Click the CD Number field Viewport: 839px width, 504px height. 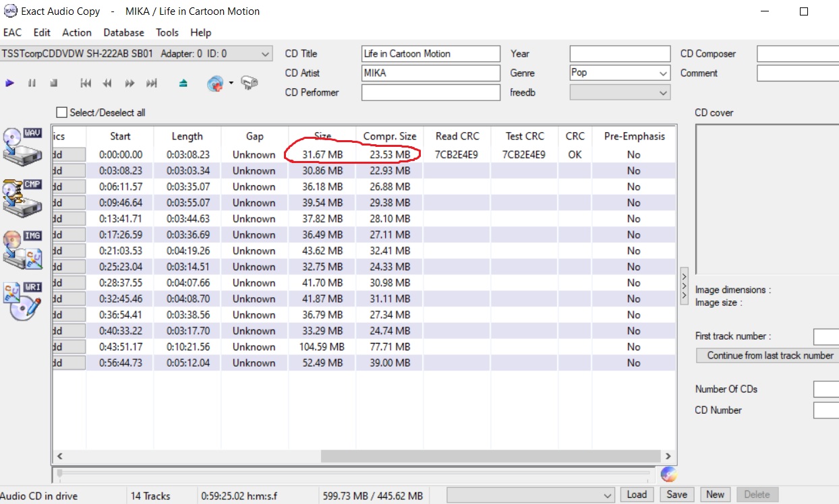[826, 410]
